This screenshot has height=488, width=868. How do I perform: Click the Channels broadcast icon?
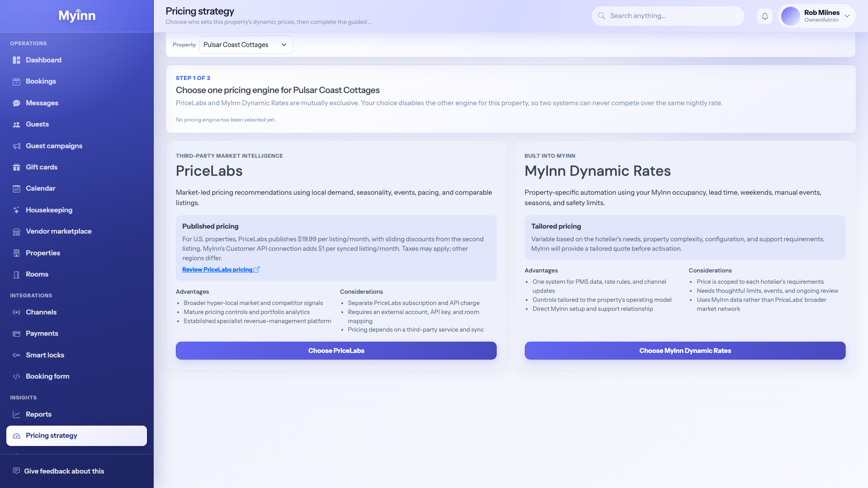pos(17,312)
